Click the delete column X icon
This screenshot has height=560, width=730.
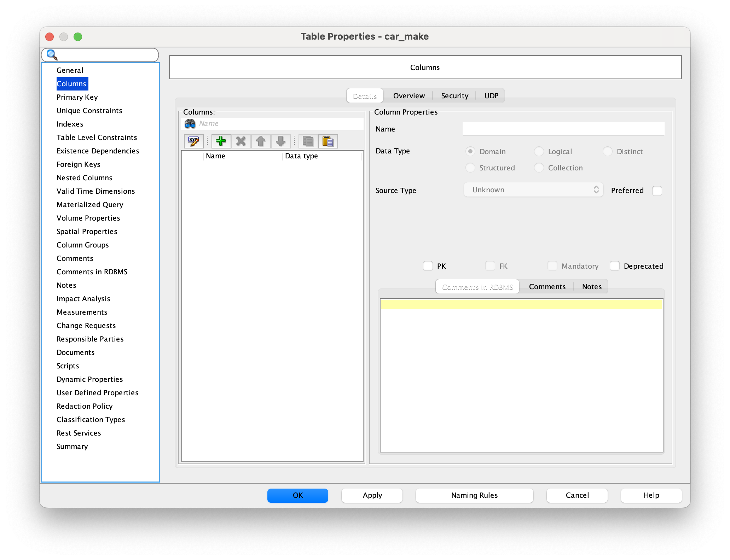241,141
